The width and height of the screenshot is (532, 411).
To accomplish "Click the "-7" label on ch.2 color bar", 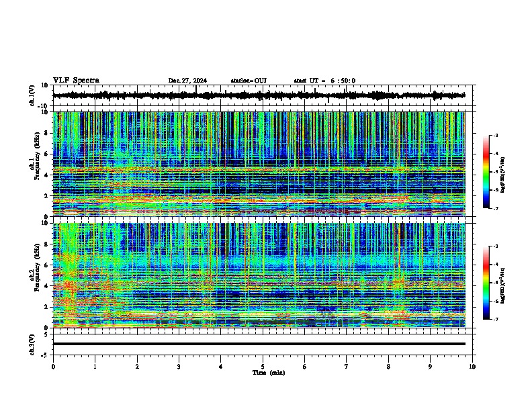I will point(496,320).
